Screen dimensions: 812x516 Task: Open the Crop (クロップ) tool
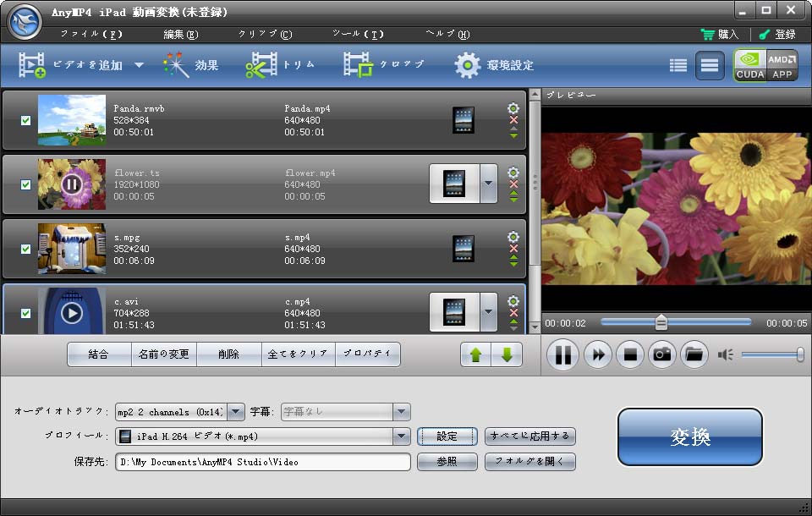(x=384, y=65)
